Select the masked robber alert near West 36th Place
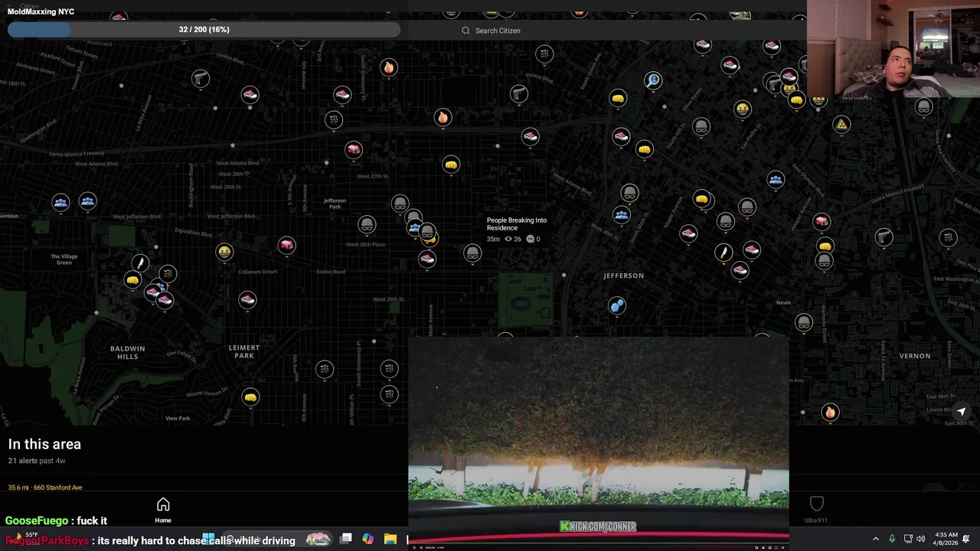Viewport: 980px width, 551px height. point(367,224)
